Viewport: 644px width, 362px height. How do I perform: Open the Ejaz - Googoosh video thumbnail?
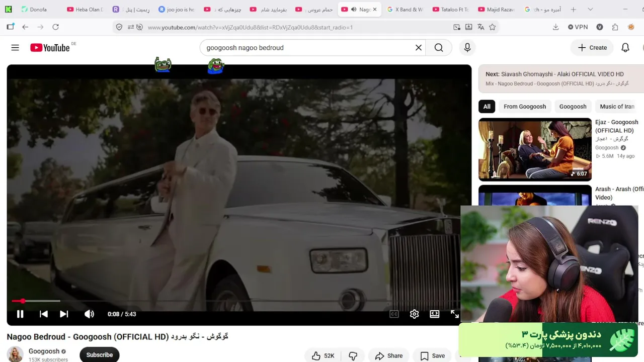[535, 149]
